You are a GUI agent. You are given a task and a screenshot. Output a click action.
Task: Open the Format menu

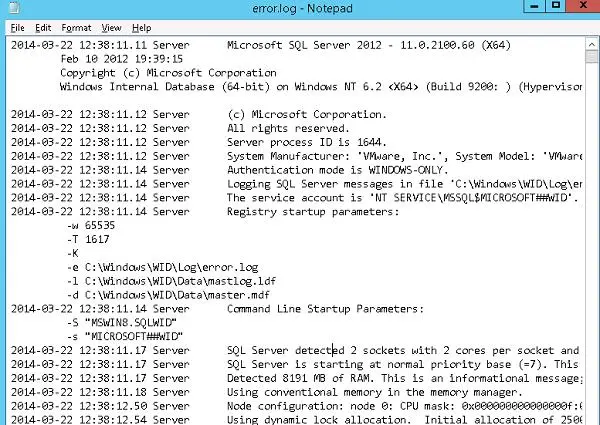pyautogui.click(x=76, y=28)
